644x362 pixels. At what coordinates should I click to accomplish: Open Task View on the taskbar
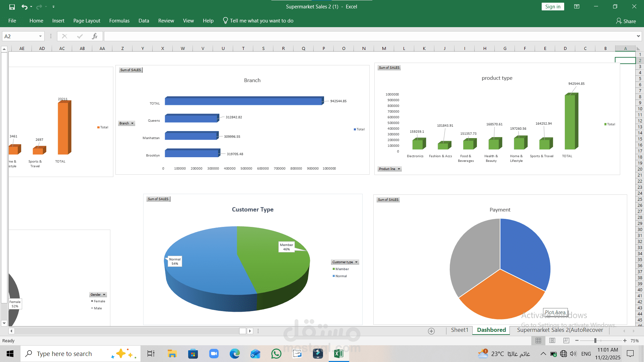click(151, 354)
